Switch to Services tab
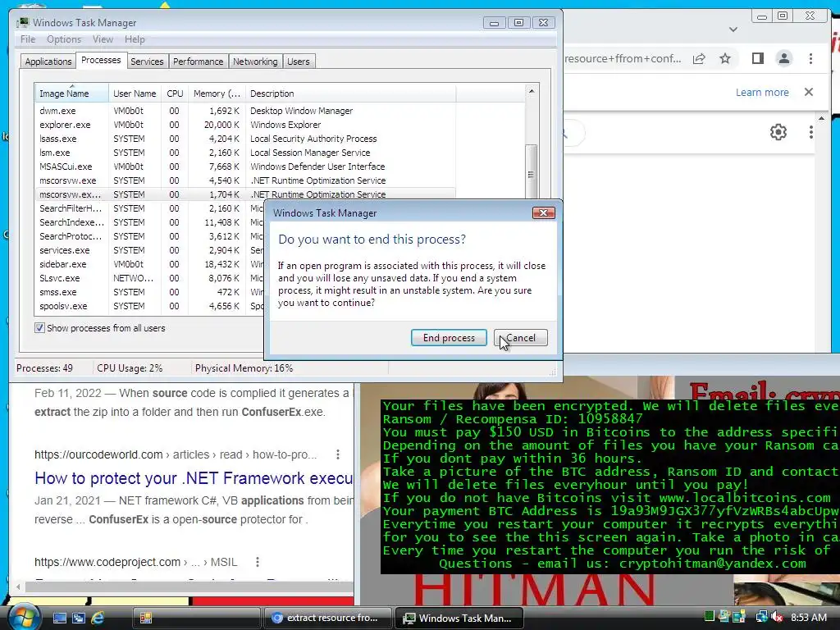This screenshot has height=630, width=840. [147, 62]
